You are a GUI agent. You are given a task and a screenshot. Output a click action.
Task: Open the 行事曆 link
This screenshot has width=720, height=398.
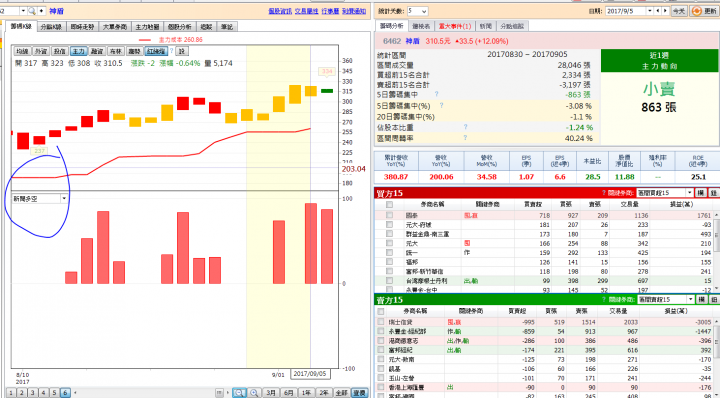[330, 11]
